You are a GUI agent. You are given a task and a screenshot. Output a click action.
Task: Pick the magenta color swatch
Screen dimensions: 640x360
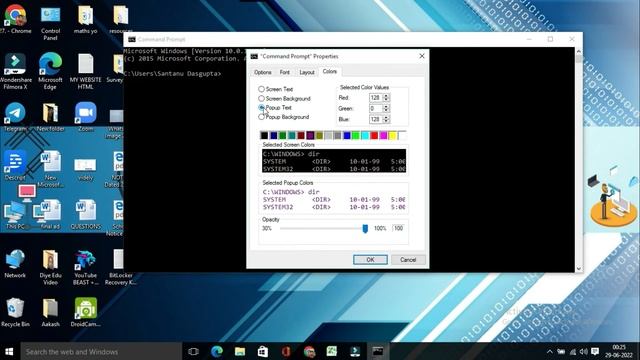pyautogui.click(x=383, y=136)
